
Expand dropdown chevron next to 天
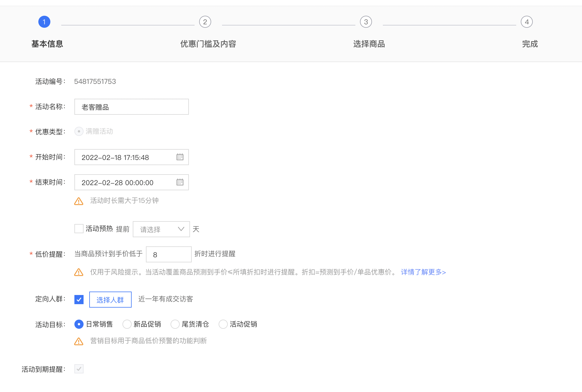(181, 229)
